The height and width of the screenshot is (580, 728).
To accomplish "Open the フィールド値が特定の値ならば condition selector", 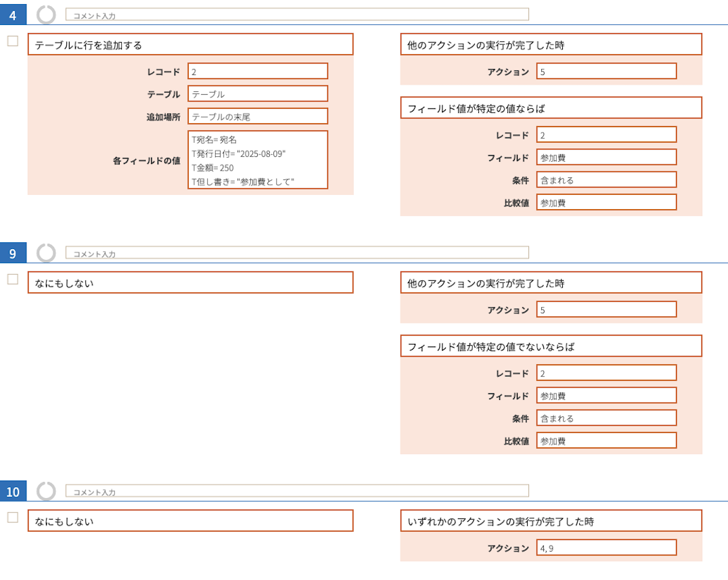I will coord(551,108).
